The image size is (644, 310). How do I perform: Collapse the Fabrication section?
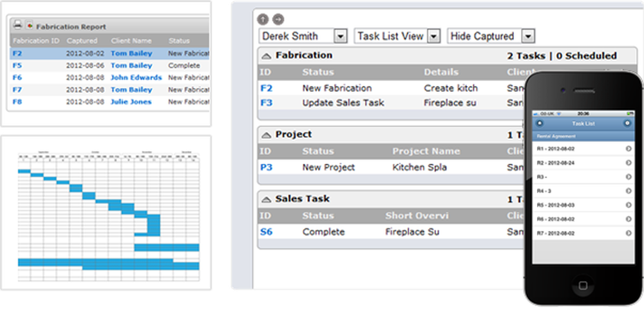coord(267,56)
